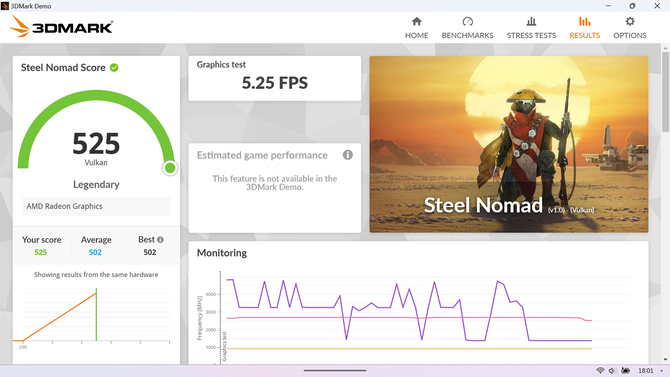Click the Estimated game performance info icon
The width and height of the screenshot is (670, 377).
tap(348, 155)
